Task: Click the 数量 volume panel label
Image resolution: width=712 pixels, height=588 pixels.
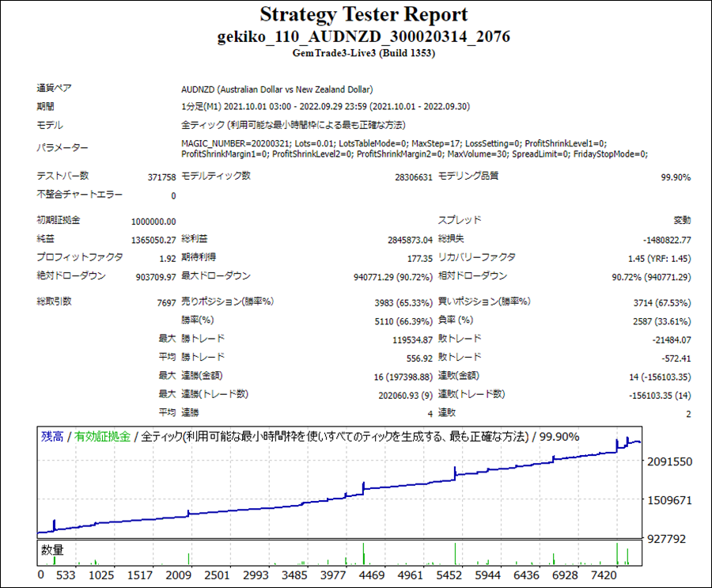Action: (x=52, y=549)
